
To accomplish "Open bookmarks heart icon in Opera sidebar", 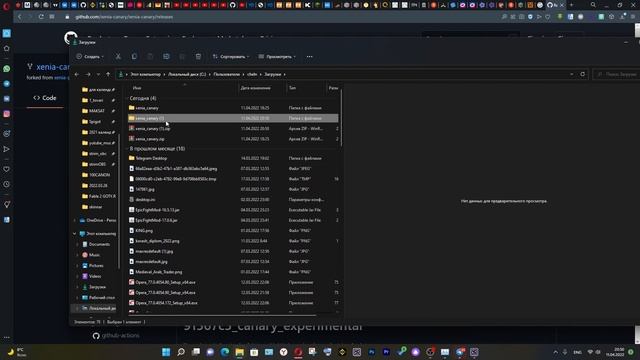I will [x=7, y=169].
